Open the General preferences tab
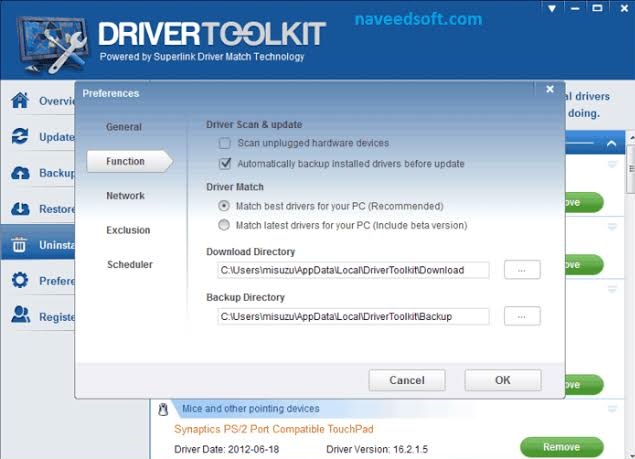The height and width of the screenshot is (459, 635). [x=124, y=127]
